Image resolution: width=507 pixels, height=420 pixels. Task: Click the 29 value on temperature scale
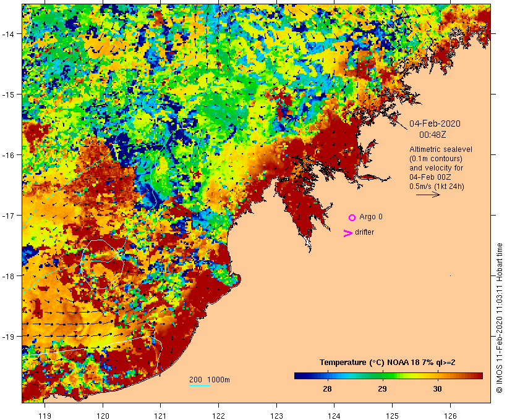tap(382, 389)
